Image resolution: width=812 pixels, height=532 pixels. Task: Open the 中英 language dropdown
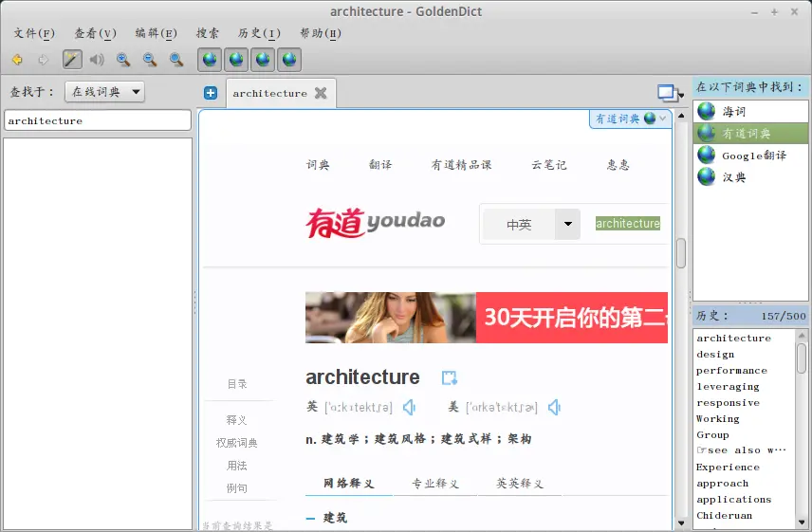(531, 224)
